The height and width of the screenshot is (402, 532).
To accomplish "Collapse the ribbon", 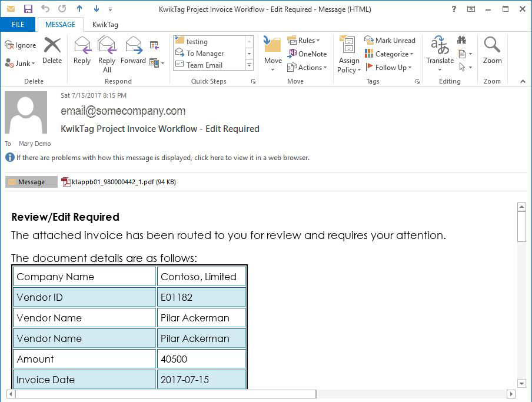I will pos(523,81).
